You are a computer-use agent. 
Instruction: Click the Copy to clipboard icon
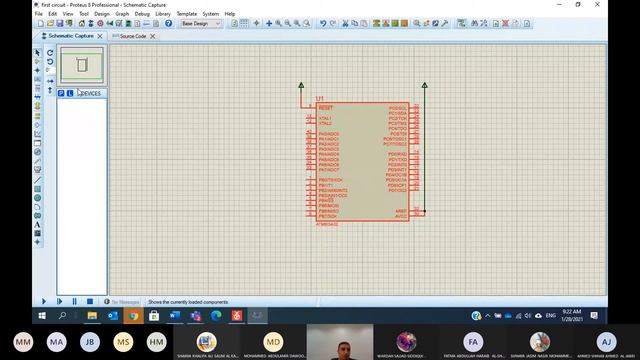pos(355,24)
